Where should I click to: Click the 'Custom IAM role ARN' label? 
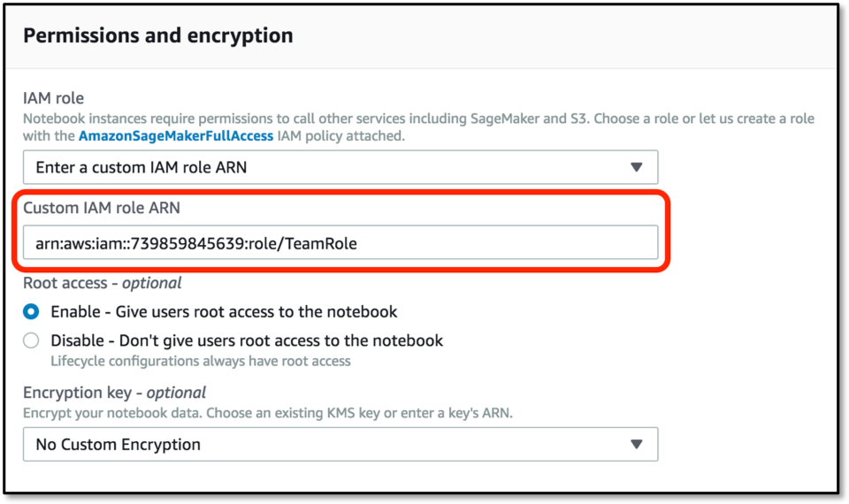click(x=101, y=208)
